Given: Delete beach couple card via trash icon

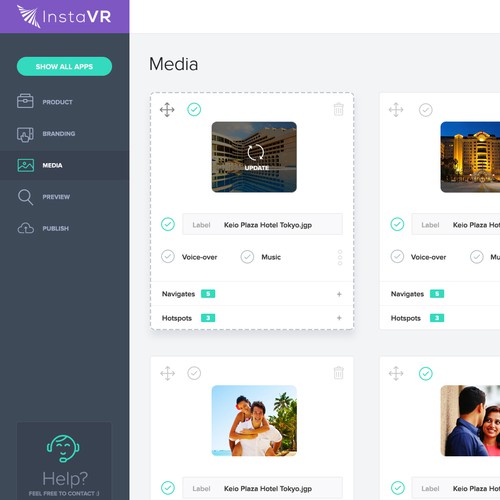Looking at the screenshot, I should [338, 373].
